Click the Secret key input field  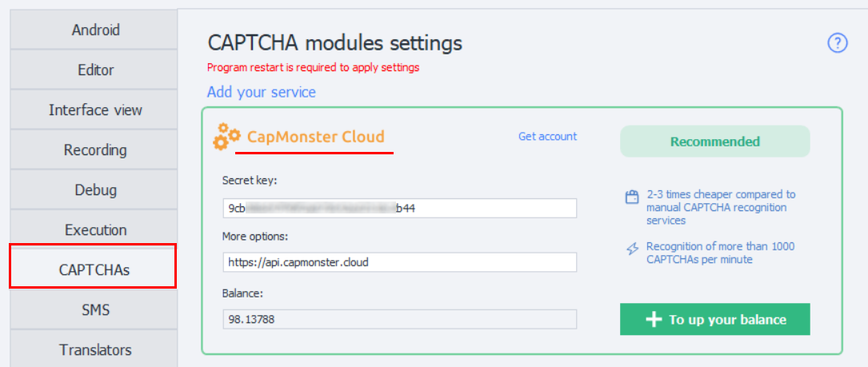click(x=400, y=208)
